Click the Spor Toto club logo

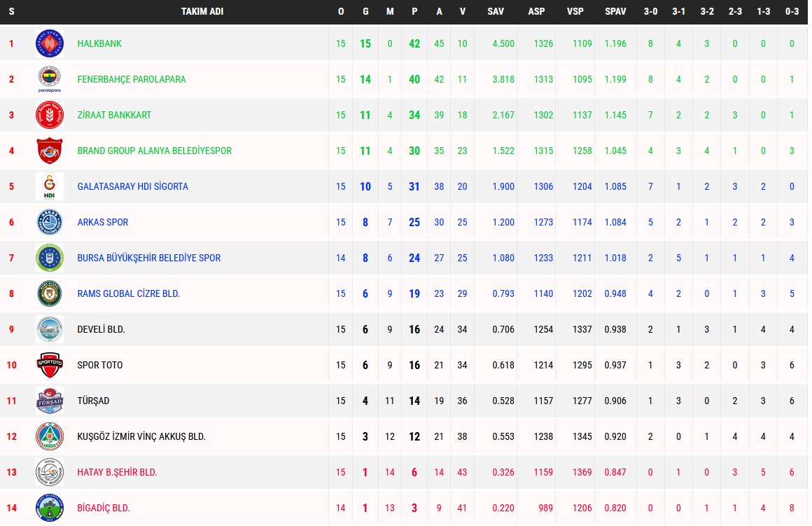pyautogui.click(x=50, y=365)
